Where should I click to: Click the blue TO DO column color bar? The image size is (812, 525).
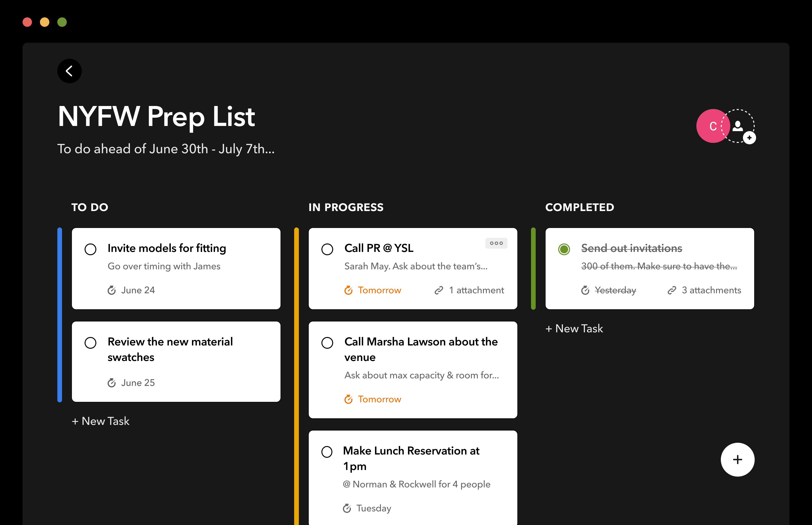pos(60,315)
